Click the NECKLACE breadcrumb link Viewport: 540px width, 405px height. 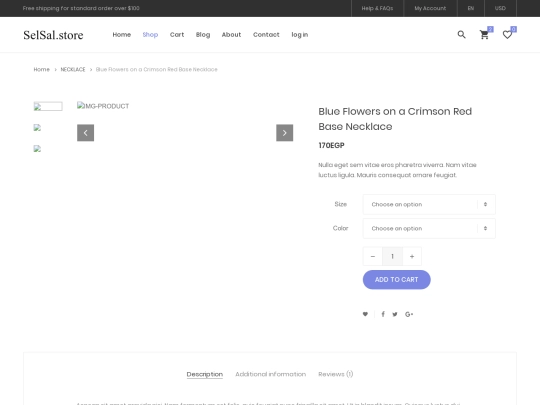pyautogui.click(x=73, y=69)
